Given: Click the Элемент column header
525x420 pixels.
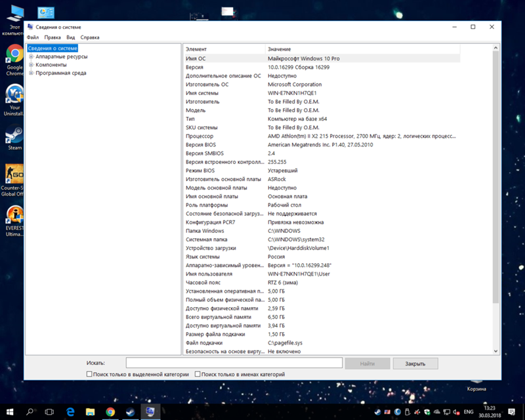Looking at the screenshot, I should pyautogui.click(x=224, y=49).
